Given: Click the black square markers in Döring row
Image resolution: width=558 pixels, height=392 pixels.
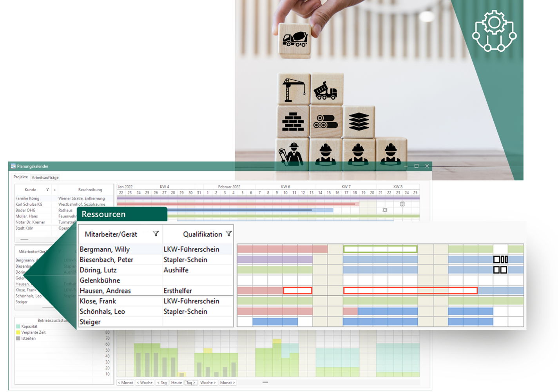Looking at the screenshot, I should click(x=500, y=270).
